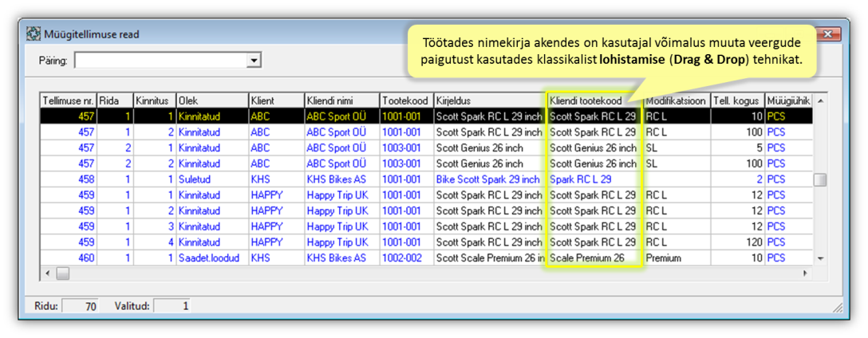Click the Rida column header

pyautogui.click(x=115, y=100)
